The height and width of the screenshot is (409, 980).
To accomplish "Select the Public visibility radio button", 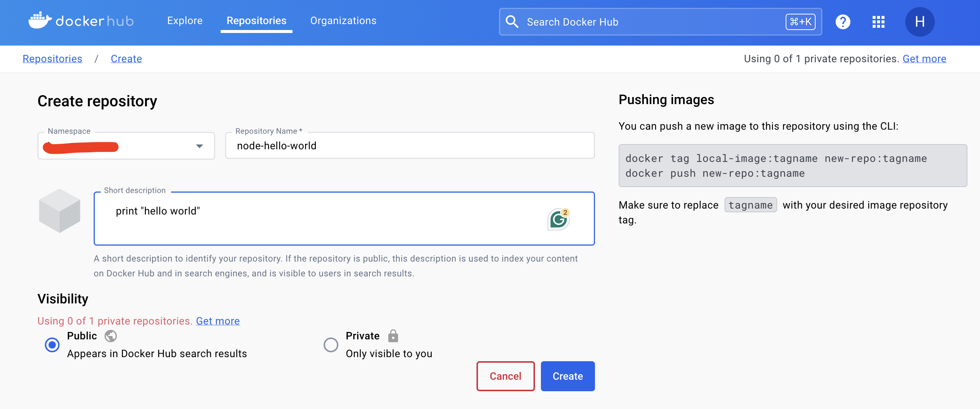I will (52, 345).
